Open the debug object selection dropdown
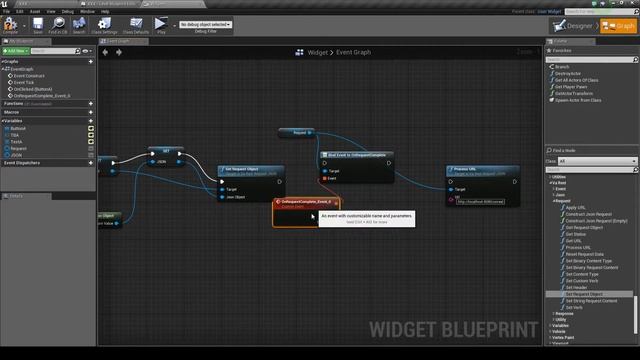 tap(206, 24)
